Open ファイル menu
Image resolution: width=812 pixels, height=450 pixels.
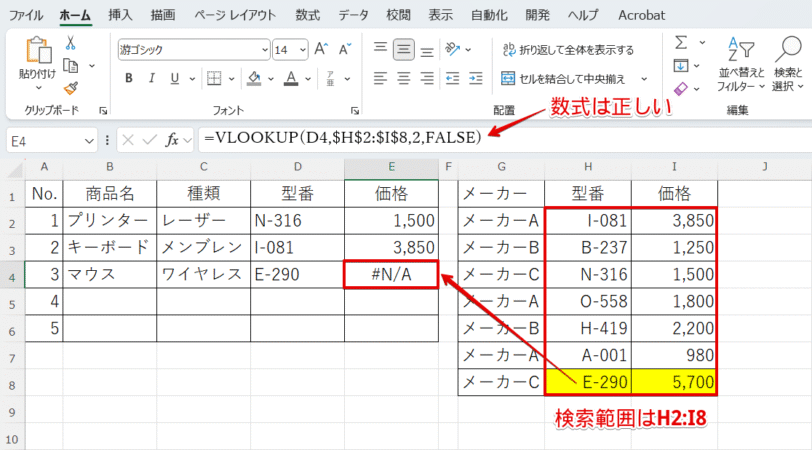(x=26, y=15)
